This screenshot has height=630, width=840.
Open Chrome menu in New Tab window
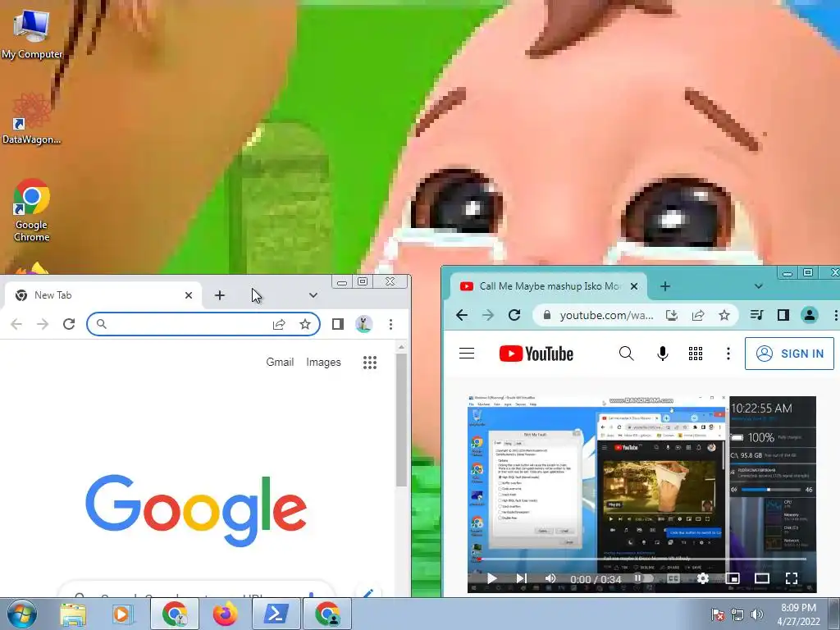pyautogui.click(x=390, y=324)
